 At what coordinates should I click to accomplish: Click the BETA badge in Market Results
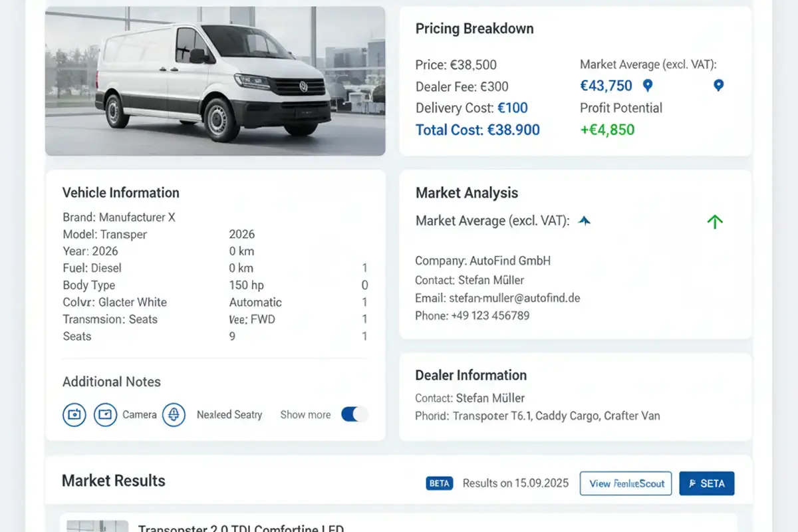point(439,483)
